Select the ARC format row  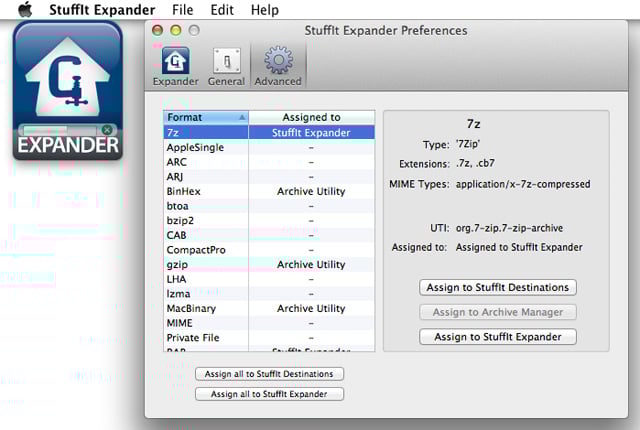[269, 162]
